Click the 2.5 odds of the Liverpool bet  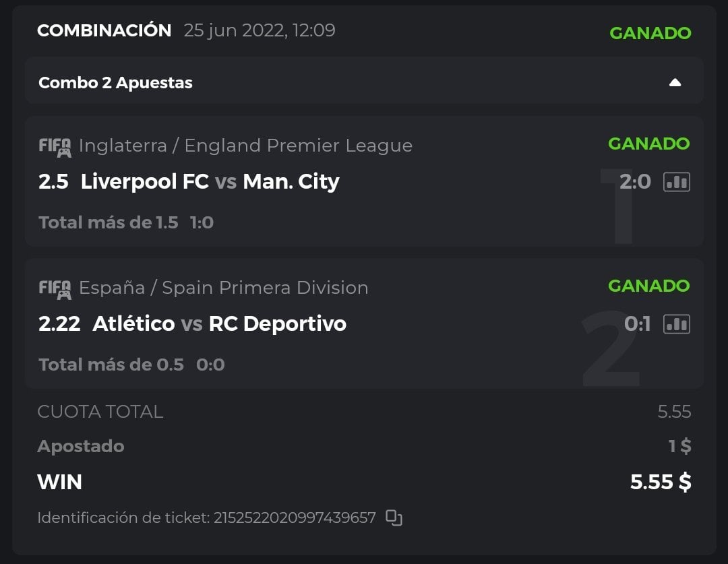point(53,182)
